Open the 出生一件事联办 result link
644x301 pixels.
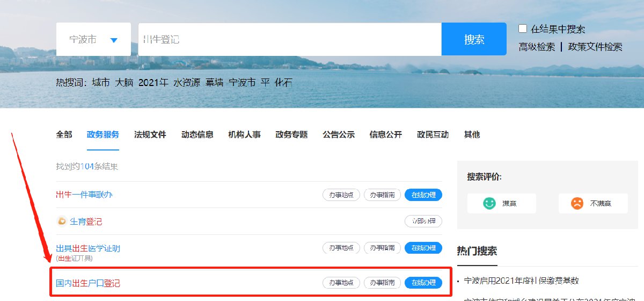coord(84,195)
